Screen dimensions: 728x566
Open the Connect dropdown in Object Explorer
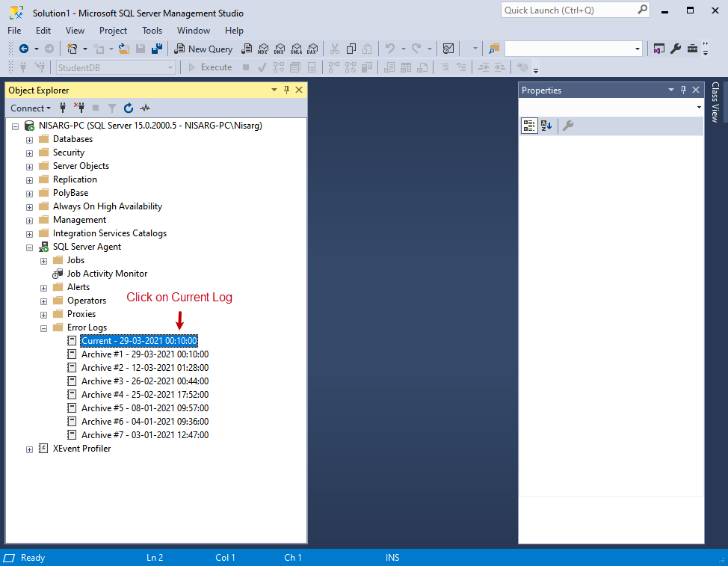(31, 108)
